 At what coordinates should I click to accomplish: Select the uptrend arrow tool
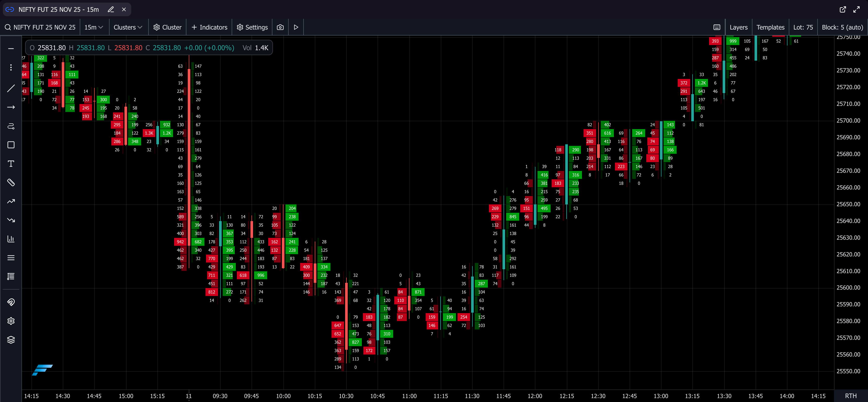[x=11, y=201]
